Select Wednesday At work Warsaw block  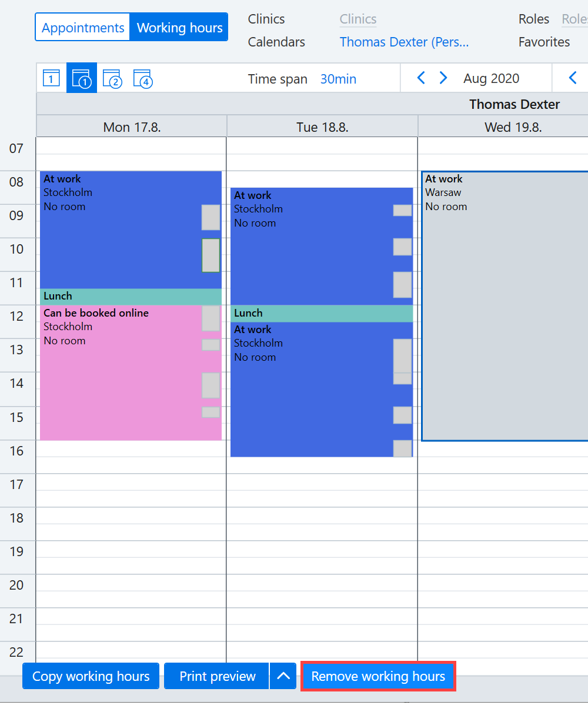(x=505, y=306)
